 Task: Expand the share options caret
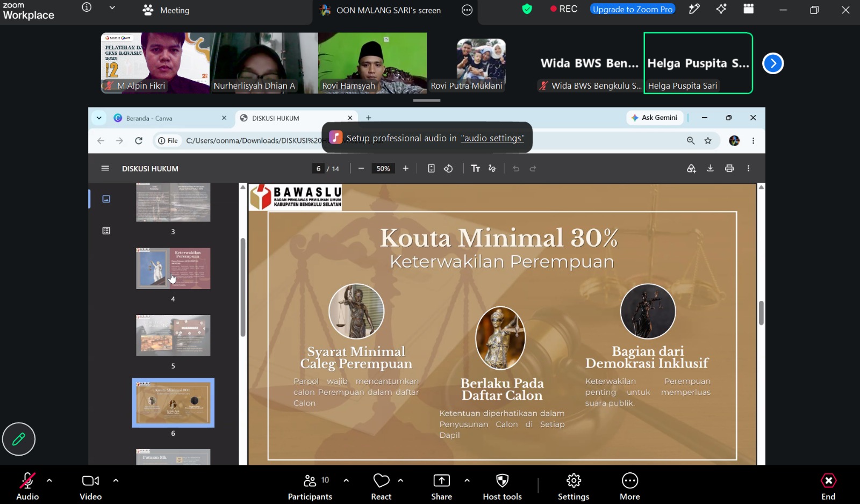(467, 480)
